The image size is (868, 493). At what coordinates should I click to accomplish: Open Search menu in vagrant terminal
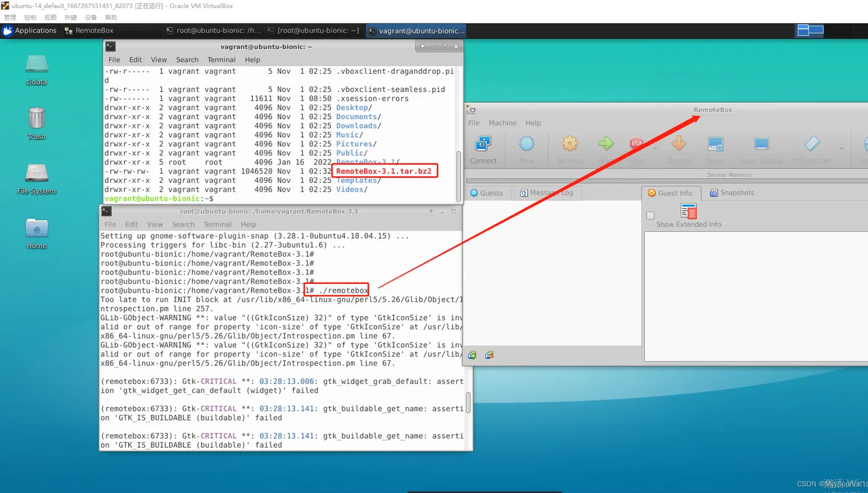[x=187, y=60]
